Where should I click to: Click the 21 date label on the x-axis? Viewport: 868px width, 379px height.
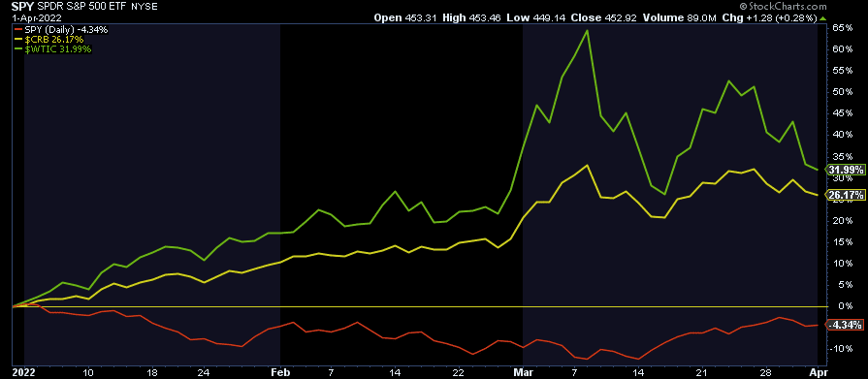pyautogui.click(x=702, y=372)
